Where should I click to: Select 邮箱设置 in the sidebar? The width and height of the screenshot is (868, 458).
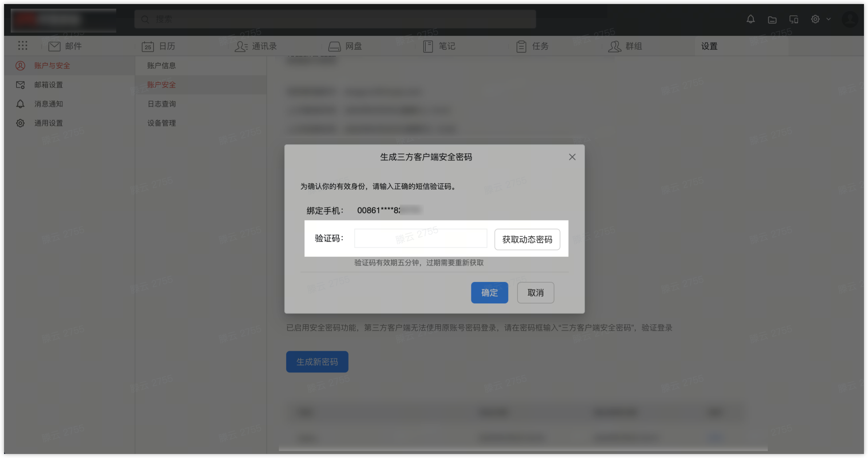[69, 85]
